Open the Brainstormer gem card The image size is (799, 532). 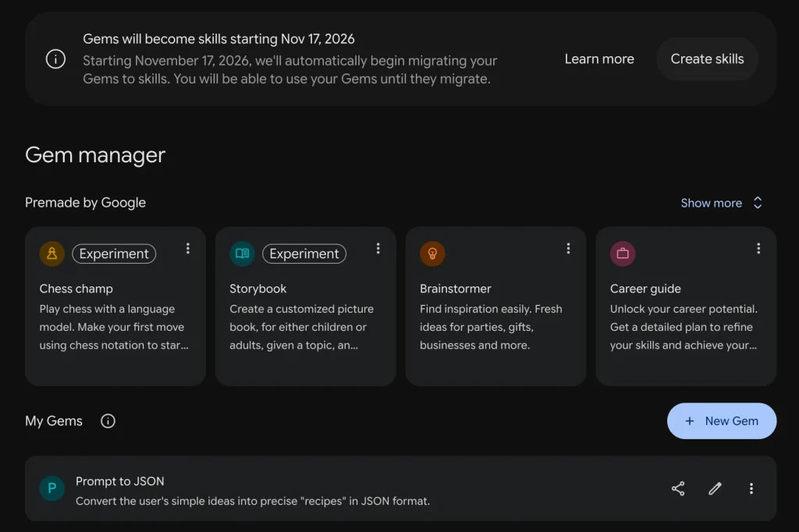pos(495,307)
